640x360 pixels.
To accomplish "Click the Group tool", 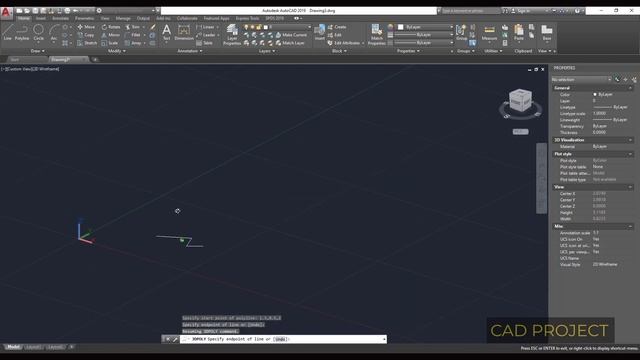I will [x=461, y=32].
